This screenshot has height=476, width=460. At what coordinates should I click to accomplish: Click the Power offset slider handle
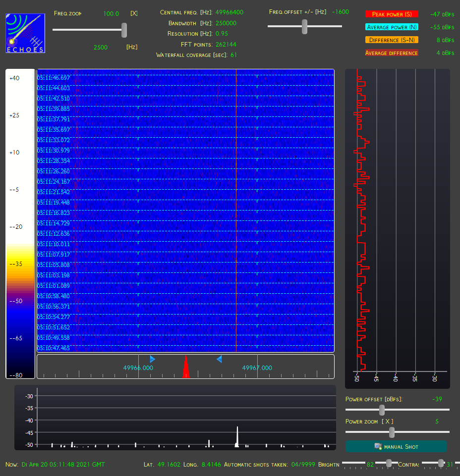(x=382, y=410)
